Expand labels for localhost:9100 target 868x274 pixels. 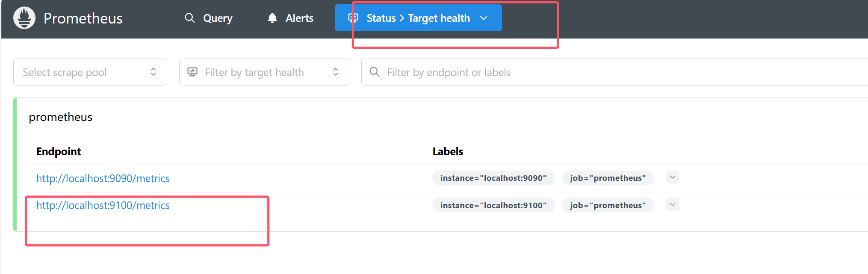point(672,205)
